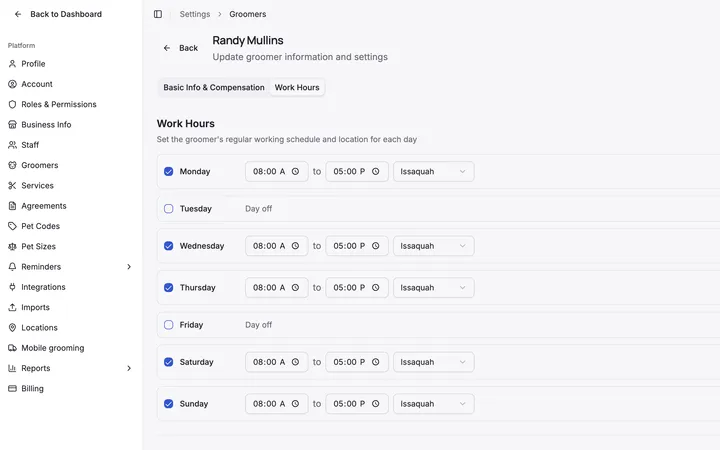Click the Thursday start time field
Image resolution: width=720 pixels, height=450 pixels.
coord(276,287)
